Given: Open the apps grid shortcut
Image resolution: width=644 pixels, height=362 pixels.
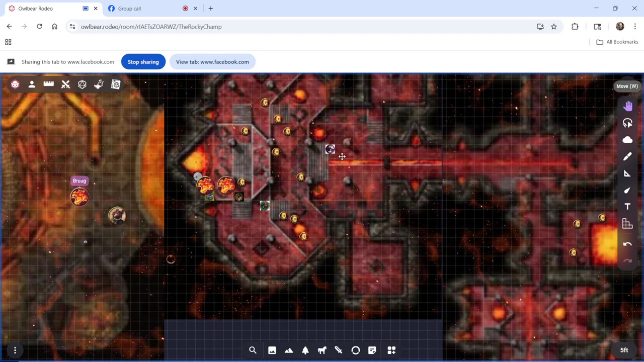Looking at the screenshot, I should click(x=8, y=42).
